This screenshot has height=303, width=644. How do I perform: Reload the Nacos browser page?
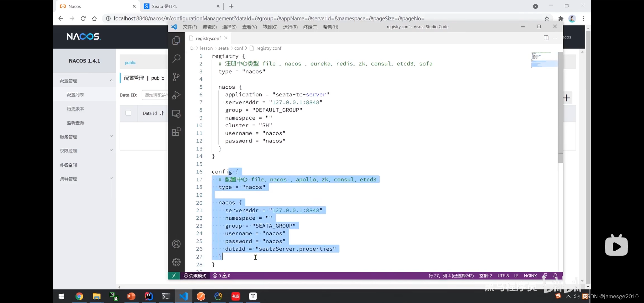[83, 18]
